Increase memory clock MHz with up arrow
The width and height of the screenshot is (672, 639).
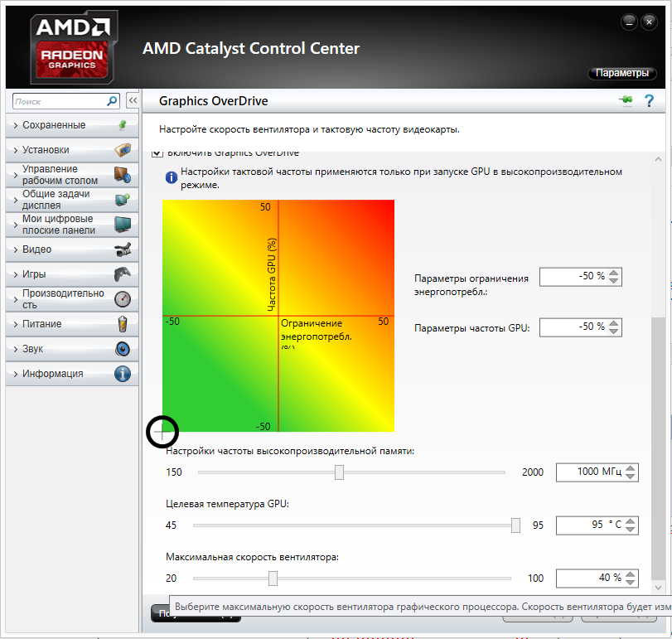click(x=631, y=468)
